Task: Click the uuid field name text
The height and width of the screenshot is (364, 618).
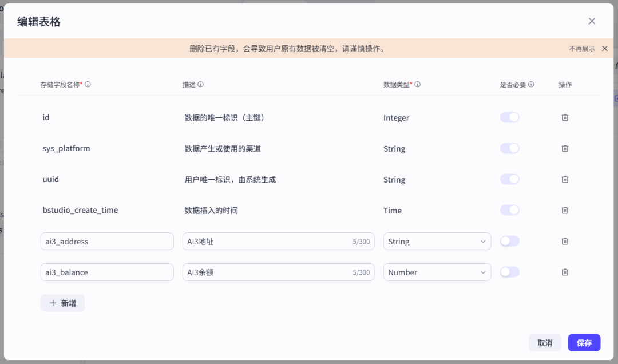Action: coord(50,179)
